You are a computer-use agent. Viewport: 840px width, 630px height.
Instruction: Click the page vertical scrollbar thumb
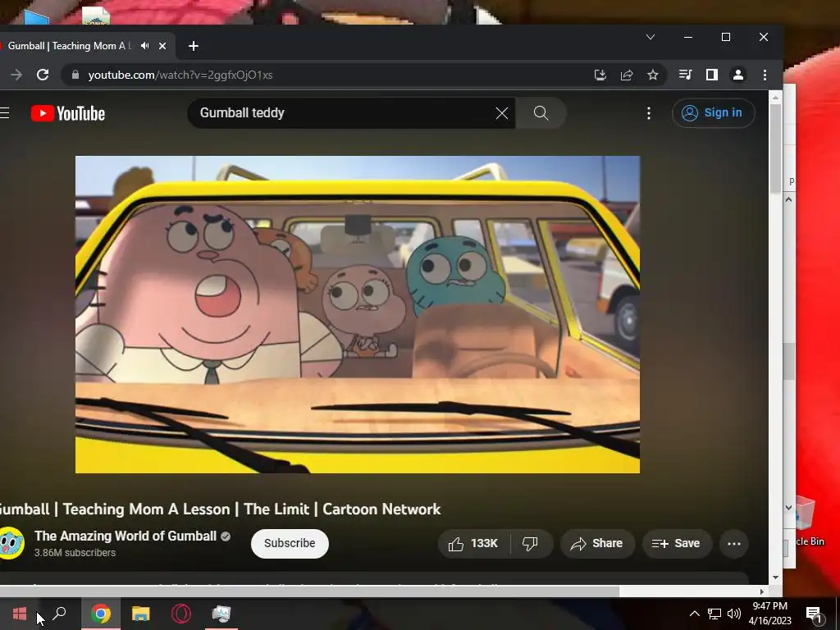(775, 149)
